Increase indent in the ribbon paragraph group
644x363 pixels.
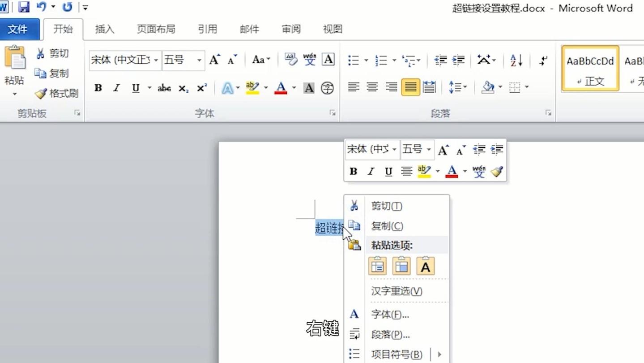(x=458, y=60)
